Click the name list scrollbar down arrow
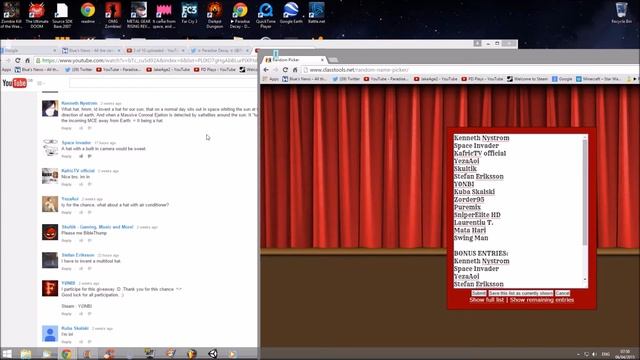 585,280
